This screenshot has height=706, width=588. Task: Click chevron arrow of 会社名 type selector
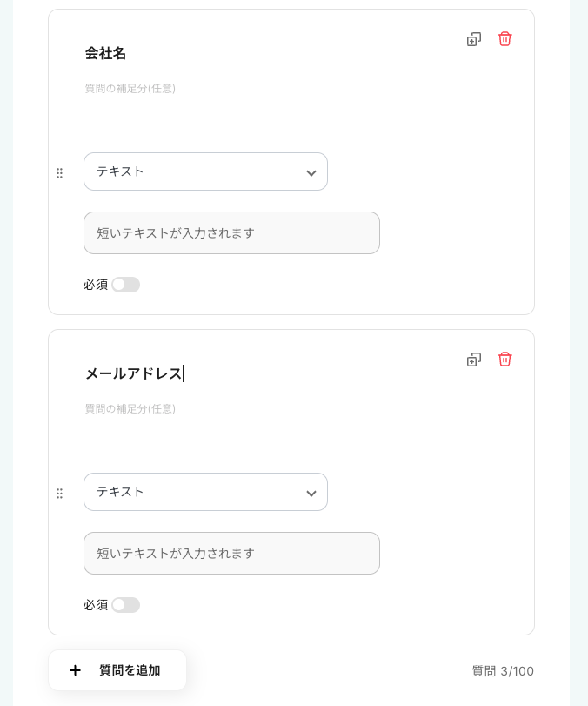311,173
